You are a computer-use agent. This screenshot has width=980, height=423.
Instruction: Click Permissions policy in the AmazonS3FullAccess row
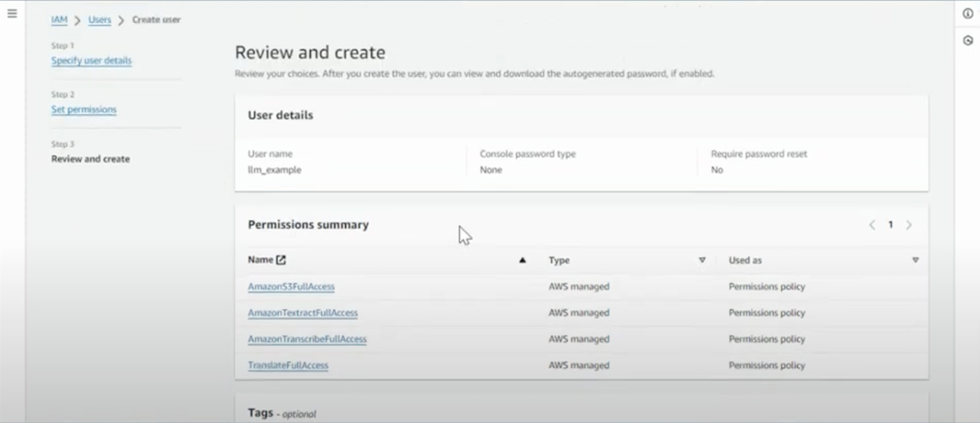(766, 287)
